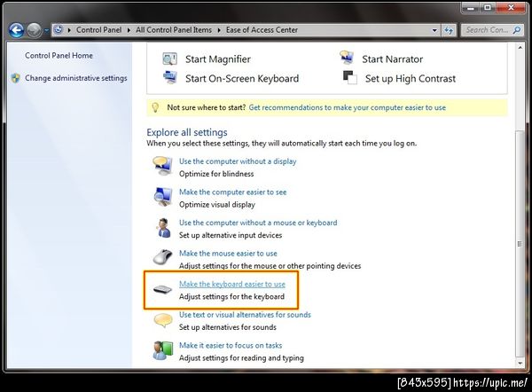
Task: Select All Control Panel Items breadcrumb
Action: 174,30
